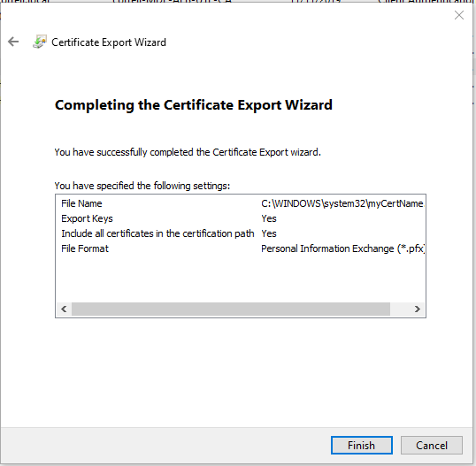Click the horizontal scrollbar thumb

pos(231,309)
